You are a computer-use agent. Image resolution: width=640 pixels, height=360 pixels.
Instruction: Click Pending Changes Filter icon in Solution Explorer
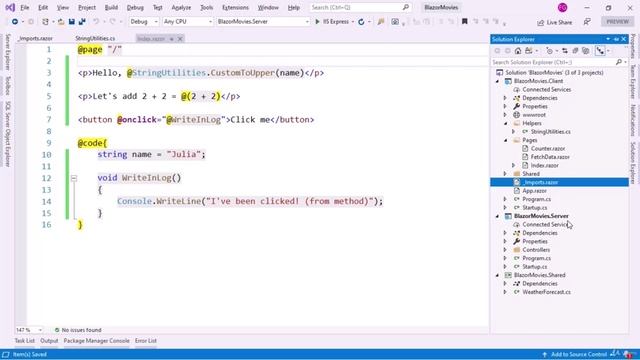[x=549, y=51]
